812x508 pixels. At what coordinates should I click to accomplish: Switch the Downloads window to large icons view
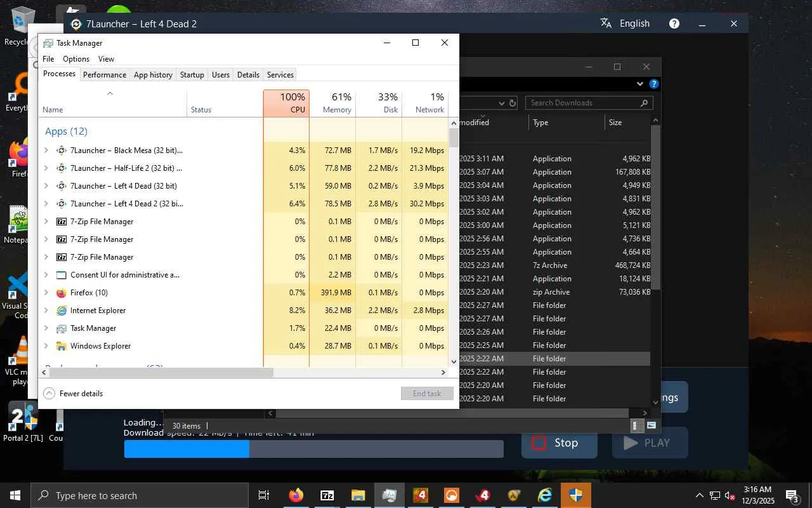click(651, 425)
